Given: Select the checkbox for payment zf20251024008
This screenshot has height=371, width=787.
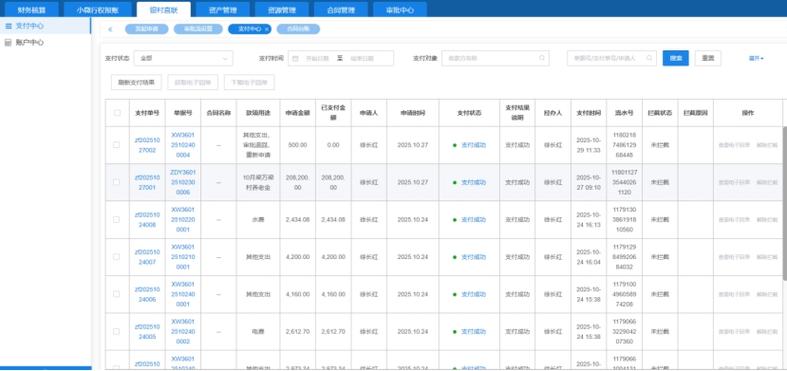Looking at the screenshot, I should pos(117,220).
